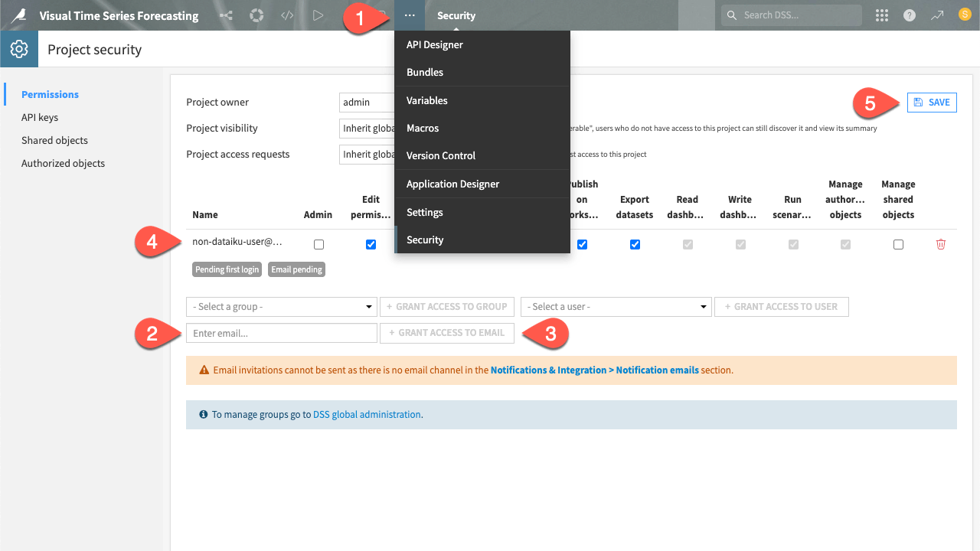
Task: Open your profile avatar with the yellow S
Action: point(965,15)
